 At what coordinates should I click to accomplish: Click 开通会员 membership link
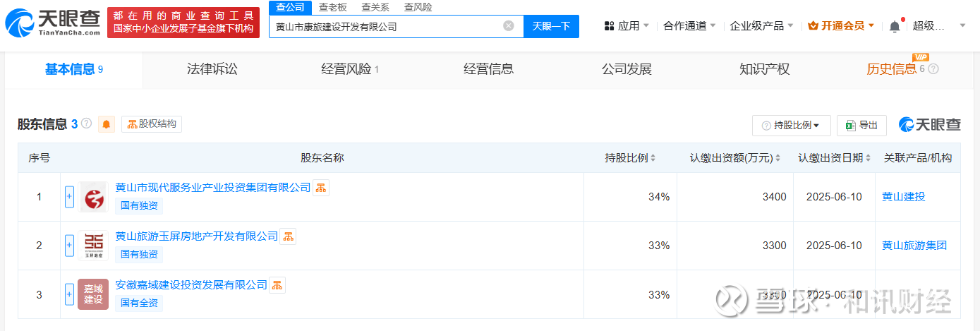[842, 26]
